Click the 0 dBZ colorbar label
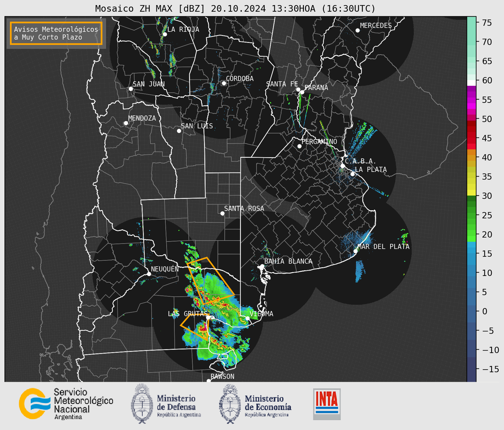504x430 pixels. [484, 311]
